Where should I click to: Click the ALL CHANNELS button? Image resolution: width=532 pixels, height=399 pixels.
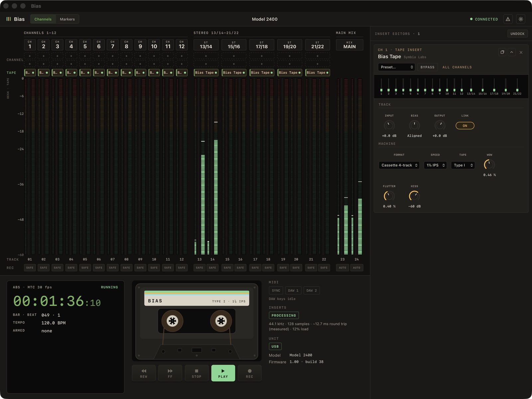[457, 67]
